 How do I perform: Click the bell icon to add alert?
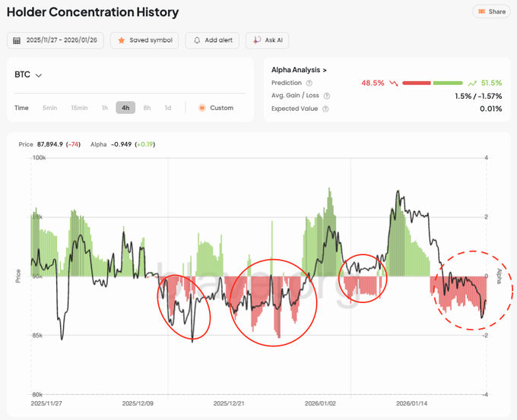tap(198, 40)
